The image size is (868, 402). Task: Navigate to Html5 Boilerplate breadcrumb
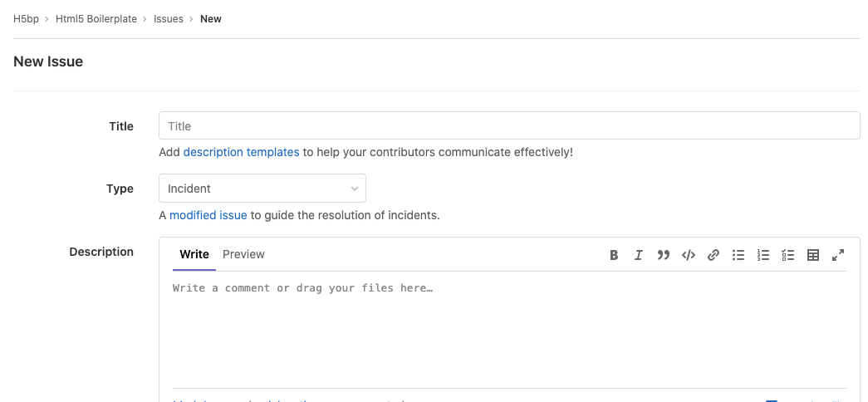[x=96, y=18]
